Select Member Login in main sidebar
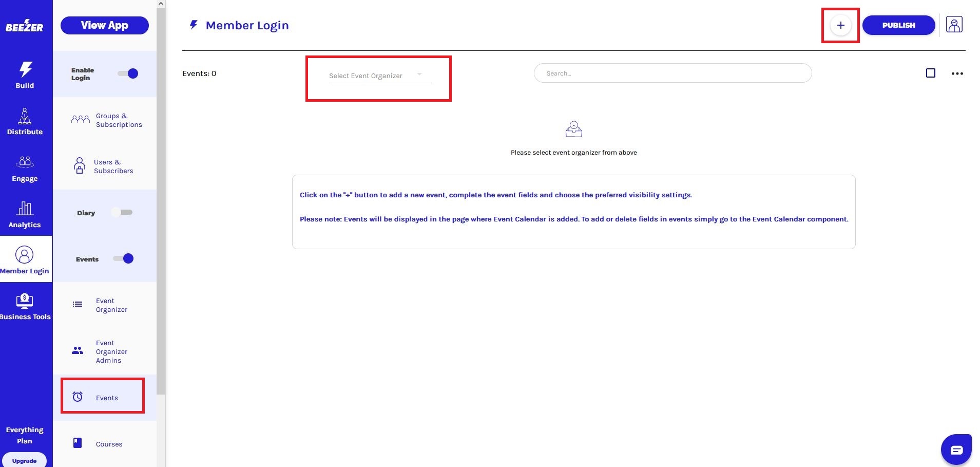980x467 pixels. [x=25, y=259]
